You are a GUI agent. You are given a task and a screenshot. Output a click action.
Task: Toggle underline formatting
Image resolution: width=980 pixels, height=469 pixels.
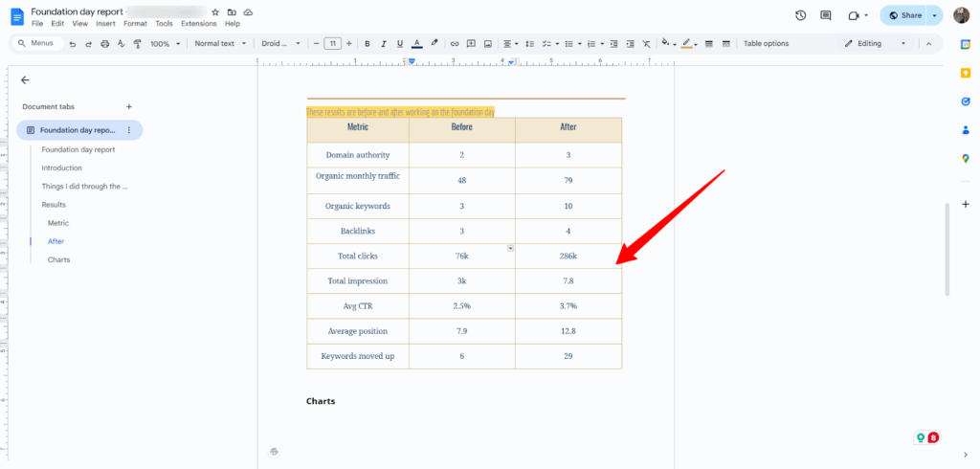[399, 43]
